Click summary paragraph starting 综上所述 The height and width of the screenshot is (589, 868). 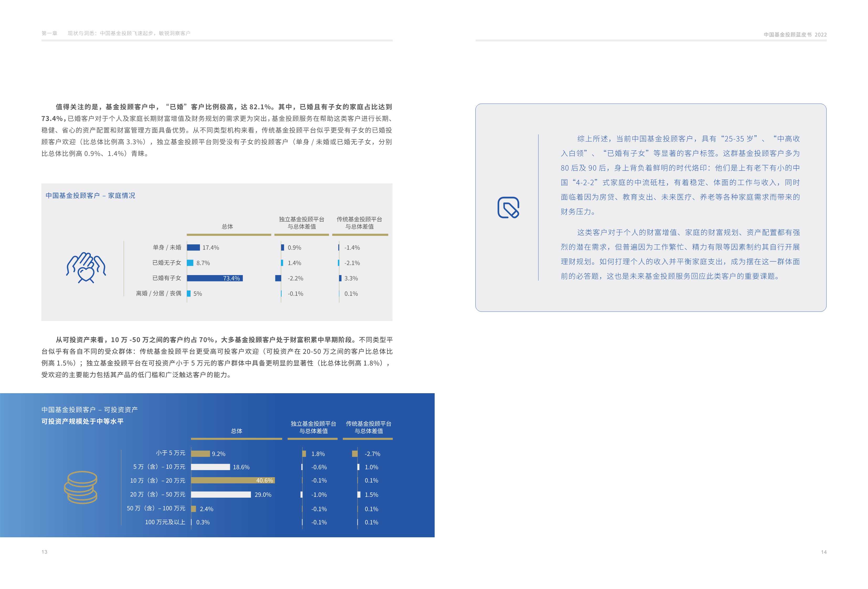[x=680, y=175]
